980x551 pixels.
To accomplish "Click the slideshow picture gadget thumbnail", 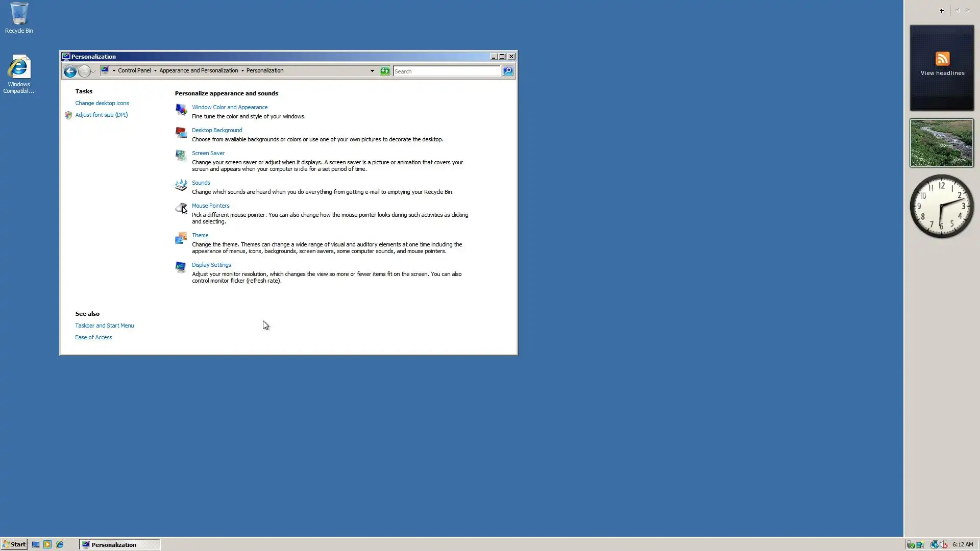I will pyautogui.click(x=941, y=143).
